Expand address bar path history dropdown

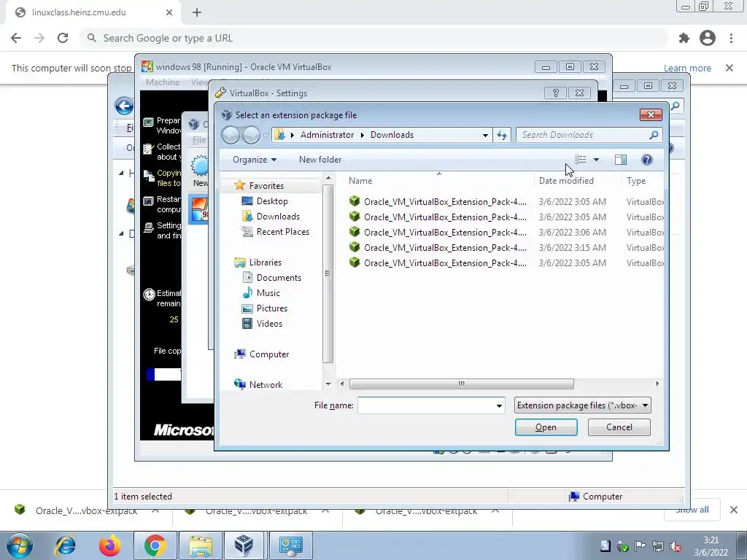(485, 135)
